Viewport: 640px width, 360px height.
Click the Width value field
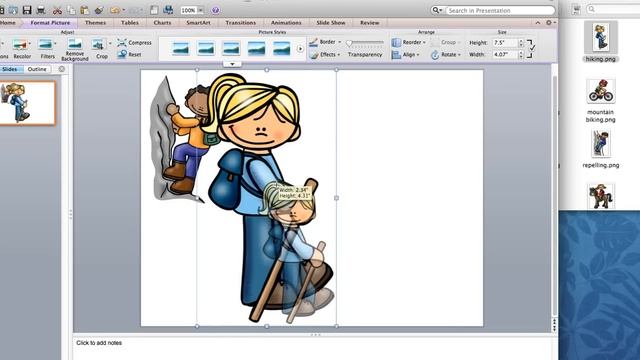tap(505, 54)
